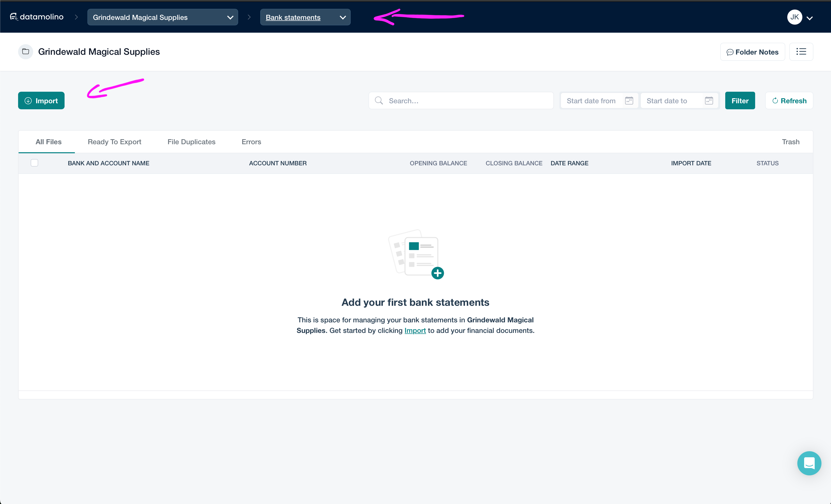Open the Start date from calendar icon
831x504 pixels.
click(629, 100)
